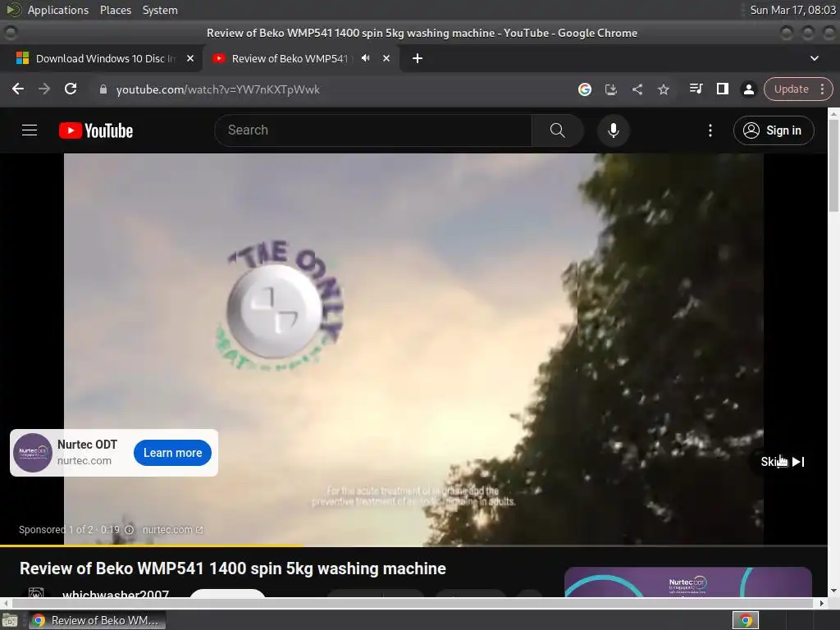Skip the ad

782,462
